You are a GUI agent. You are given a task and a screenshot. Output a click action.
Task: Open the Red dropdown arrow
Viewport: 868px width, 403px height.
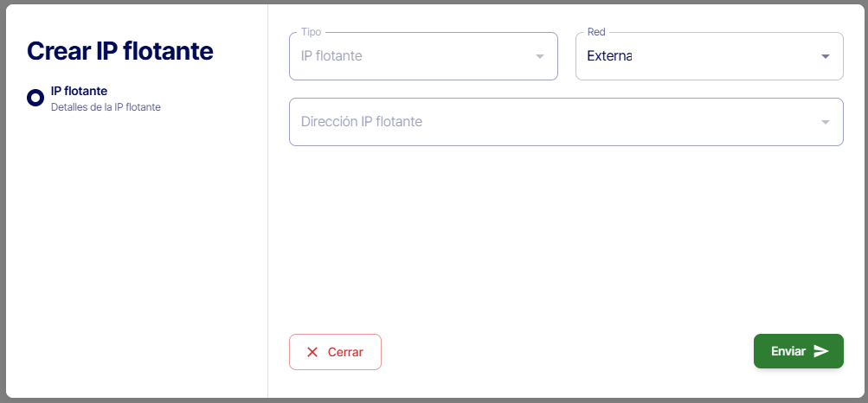826,57
